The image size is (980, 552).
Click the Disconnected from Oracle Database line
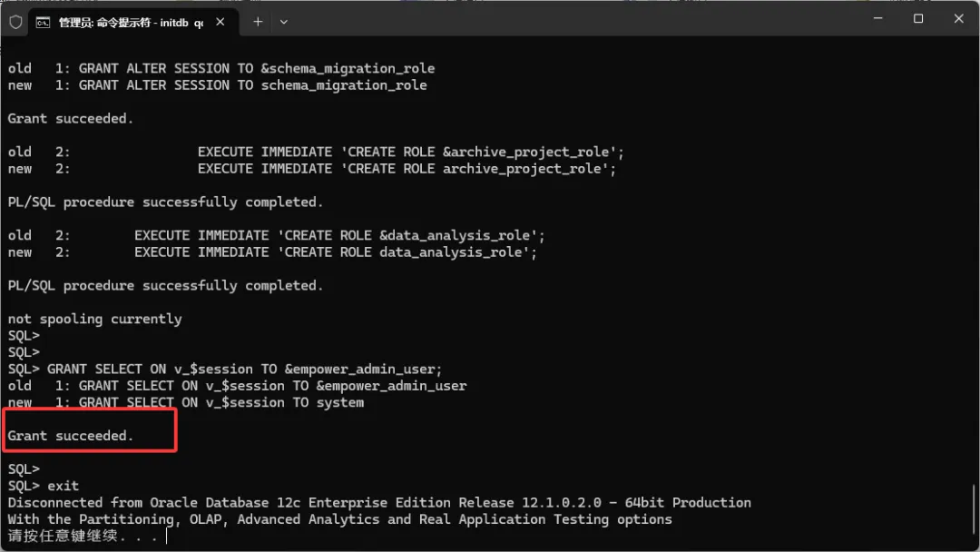[379, 502]
